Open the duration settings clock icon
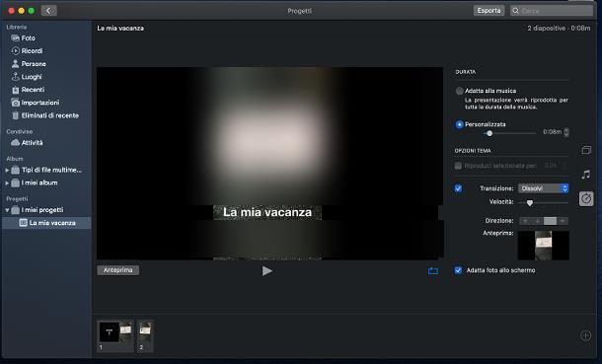Viewport: 602px width, 364px height. click(586, 198)
